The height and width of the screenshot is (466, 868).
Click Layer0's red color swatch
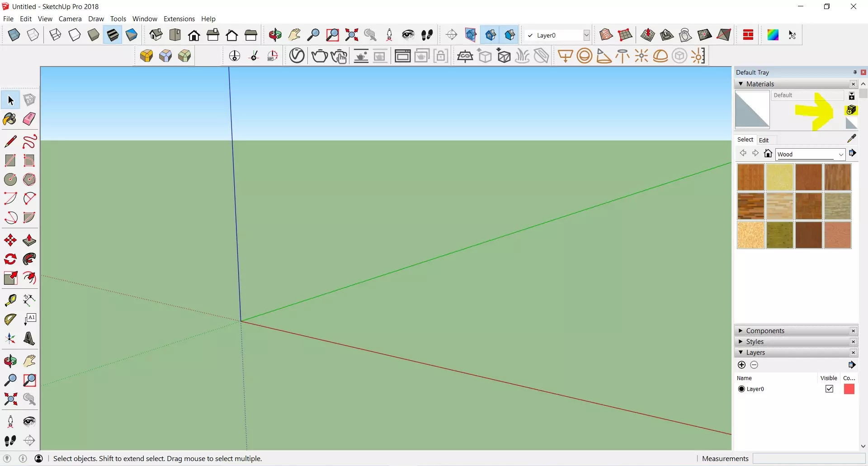coord(849,389)
